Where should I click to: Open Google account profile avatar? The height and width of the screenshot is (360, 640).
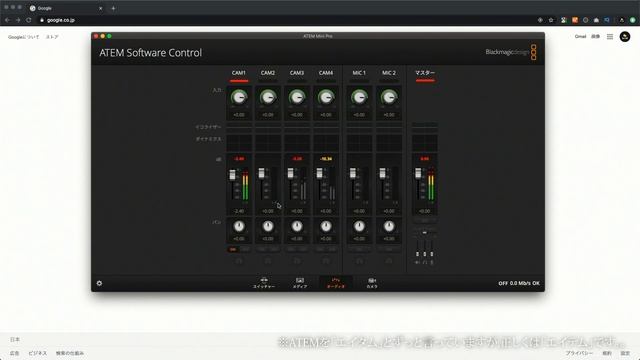[x=625, y=37]
